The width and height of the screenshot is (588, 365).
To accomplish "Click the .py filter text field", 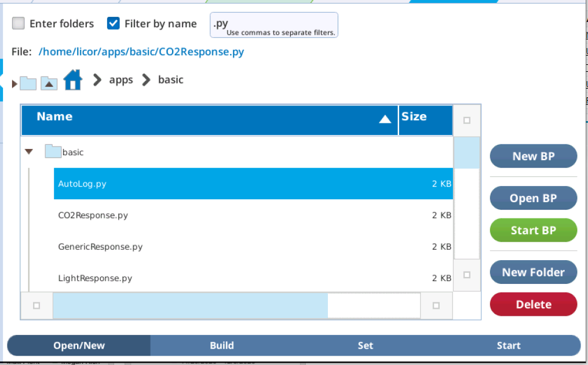I will pyautogui.click(x=273, y=25).
